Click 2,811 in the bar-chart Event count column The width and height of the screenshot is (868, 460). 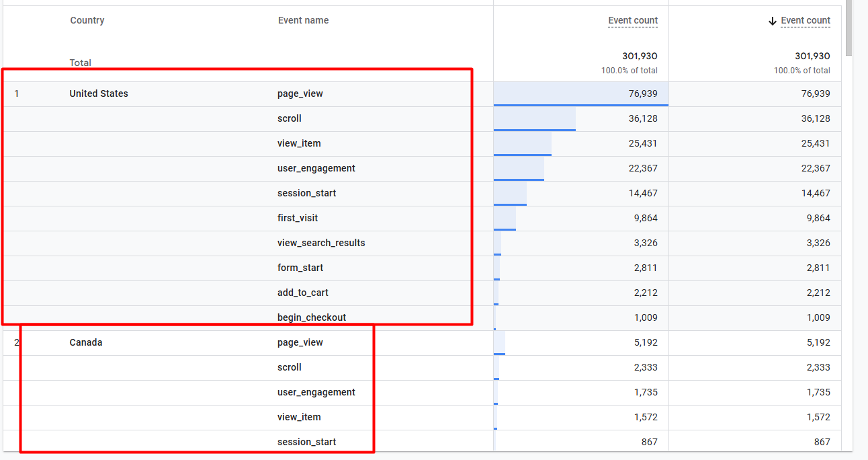pos(646,268)
